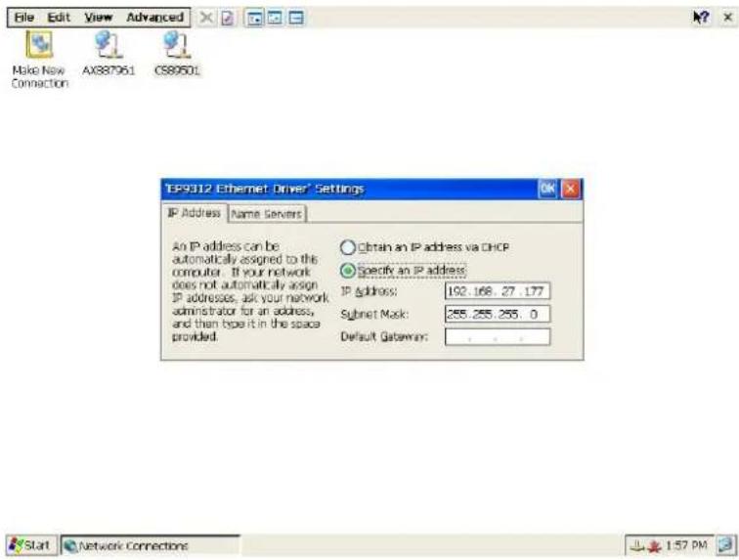
Task: Close the Ethernet Driver Settings dialog
Action: [x=570, y=189]
